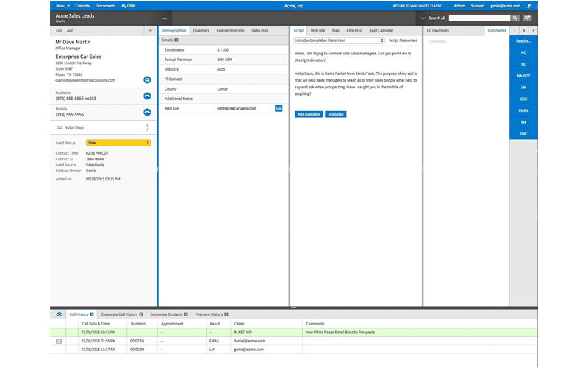Click the search magnifier icon
Image resolution: width=588 pixels, height=368 pixels.
(515, 18)
